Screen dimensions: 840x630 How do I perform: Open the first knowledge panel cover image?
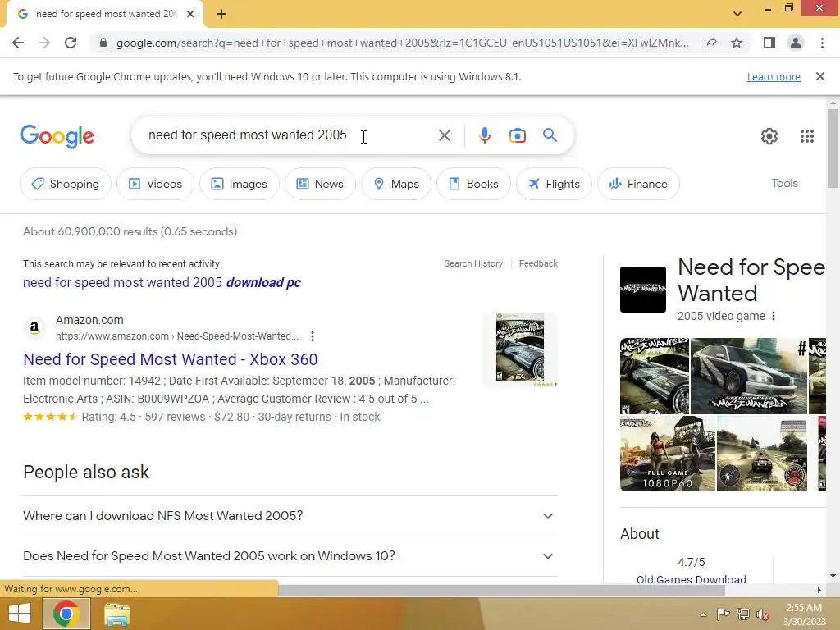(x=655, y=376)
